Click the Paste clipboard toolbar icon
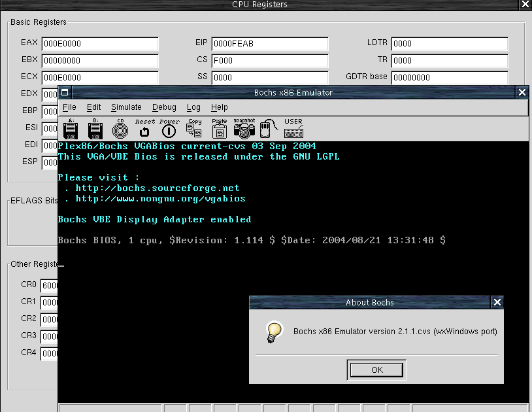532x412 pixels. click(220, 128)
